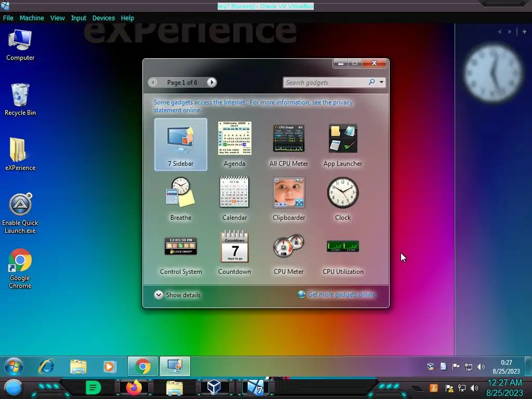532x399 pixels.
Task: Select the Google Chrome desktop shortcut
Action: 20,269
